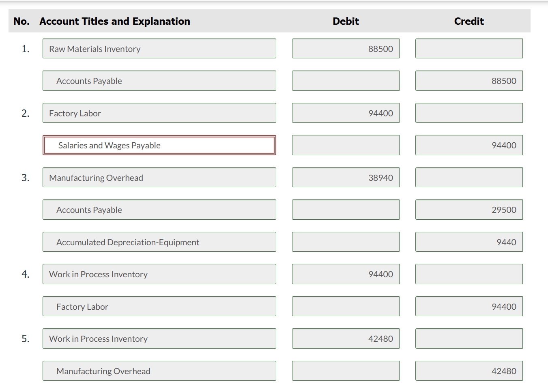Select the Accounts Payable title field in entry 1
Image resolution: width=548 pixels, height=392 pixels.
159,81
